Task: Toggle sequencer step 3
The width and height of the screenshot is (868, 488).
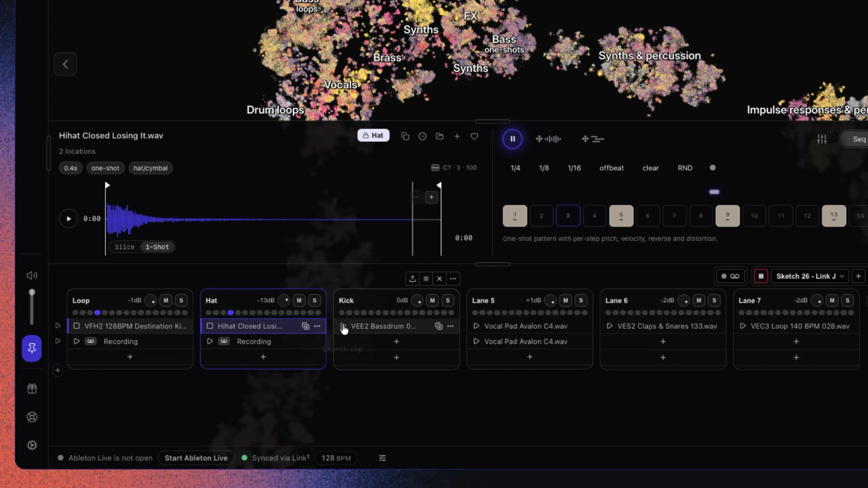Action: (568, 216)
